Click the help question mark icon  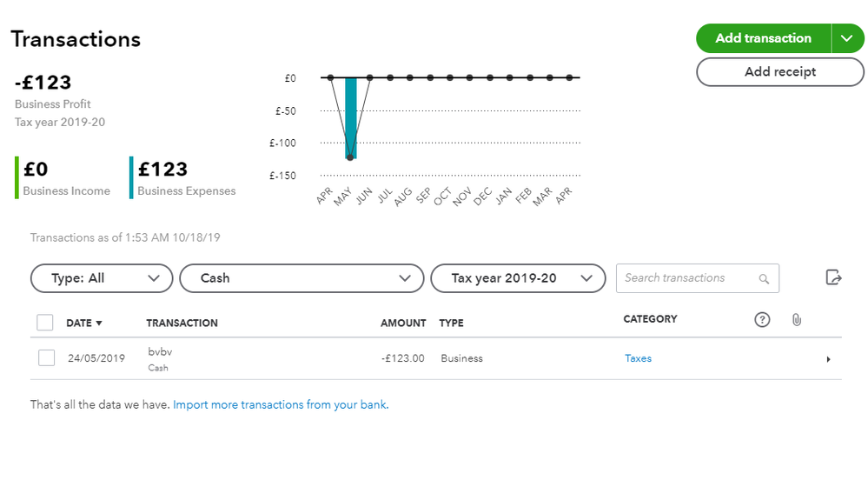point(762,320)
